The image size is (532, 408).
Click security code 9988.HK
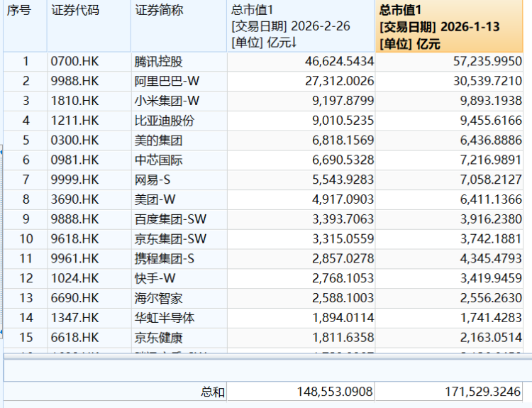tap(75, 82)
